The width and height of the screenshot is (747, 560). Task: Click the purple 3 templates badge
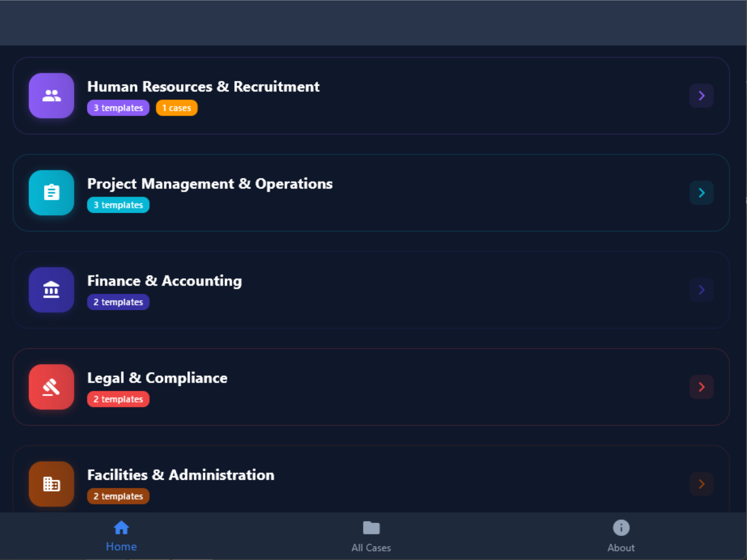[118, 108]
